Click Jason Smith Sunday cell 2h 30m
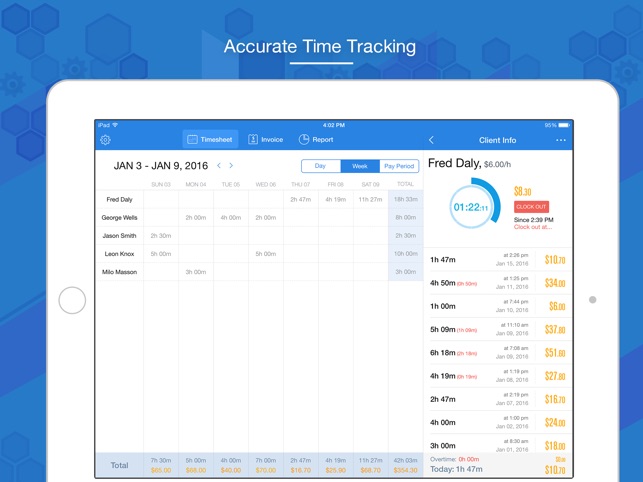 click(x=161, y=235)
